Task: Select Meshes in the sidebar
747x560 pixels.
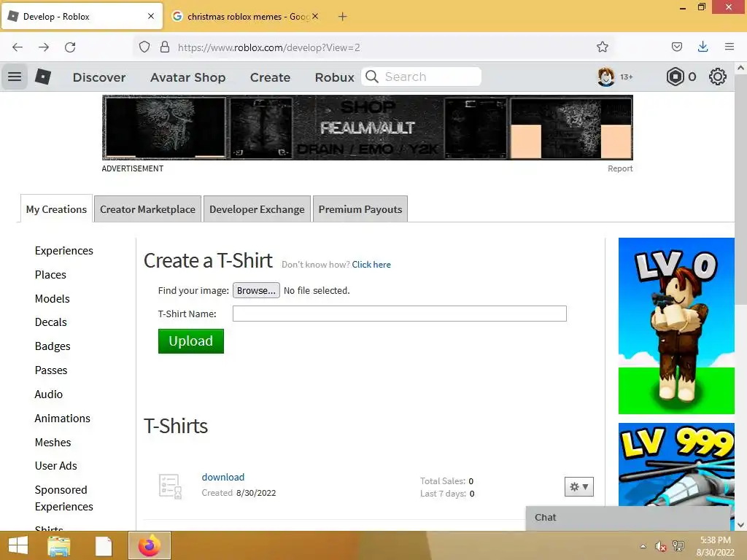Action: tap(53, 443)
